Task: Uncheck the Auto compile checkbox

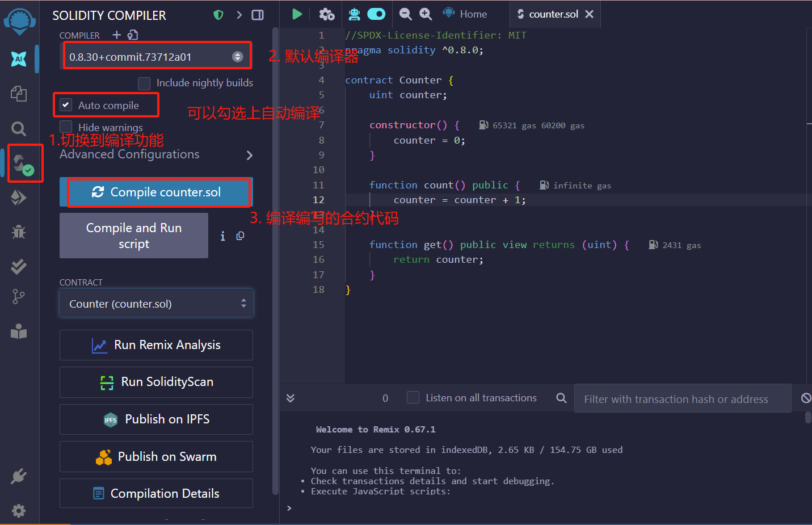Action: point(66,105)
